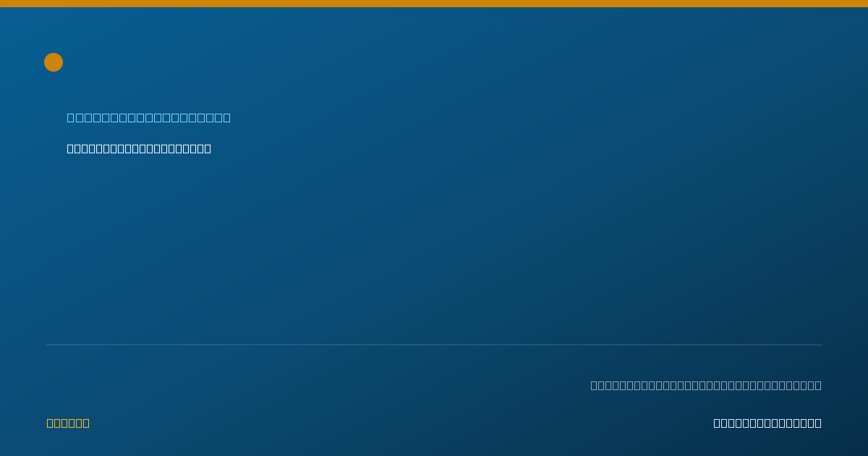Choose the white line under blue heading

139,148
